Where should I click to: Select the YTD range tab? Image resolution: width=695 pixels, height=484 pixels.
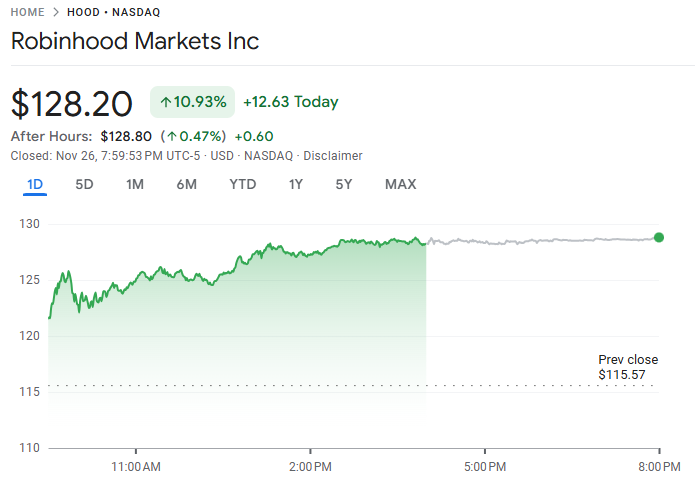click(242, 184)
